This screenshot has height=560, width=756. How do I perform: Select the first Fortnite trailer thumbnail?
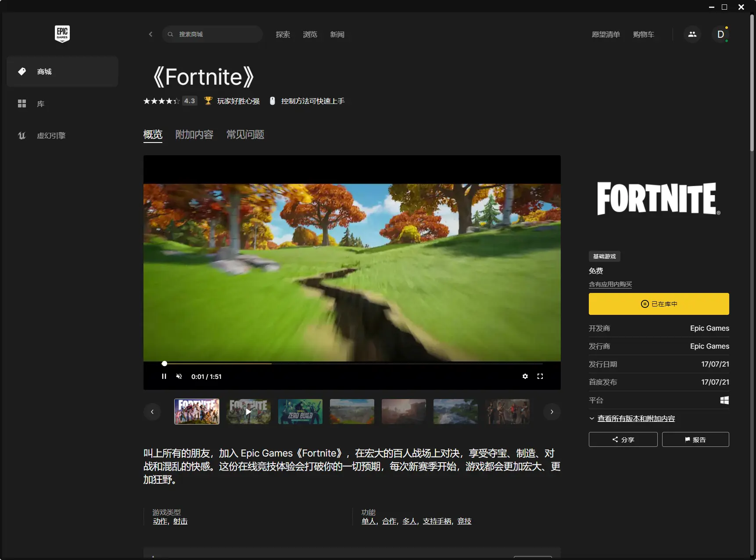pos(197,411)
